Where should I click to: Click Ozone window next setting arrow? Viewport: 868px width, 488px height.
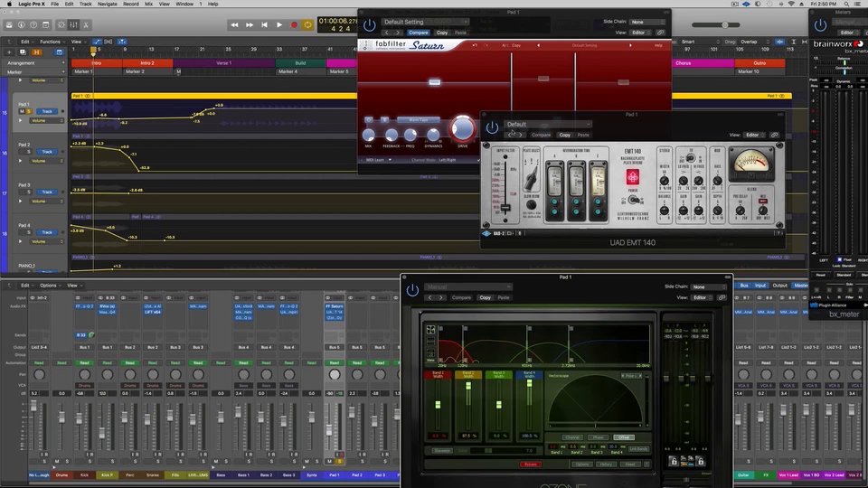click(x=440, y=297)
